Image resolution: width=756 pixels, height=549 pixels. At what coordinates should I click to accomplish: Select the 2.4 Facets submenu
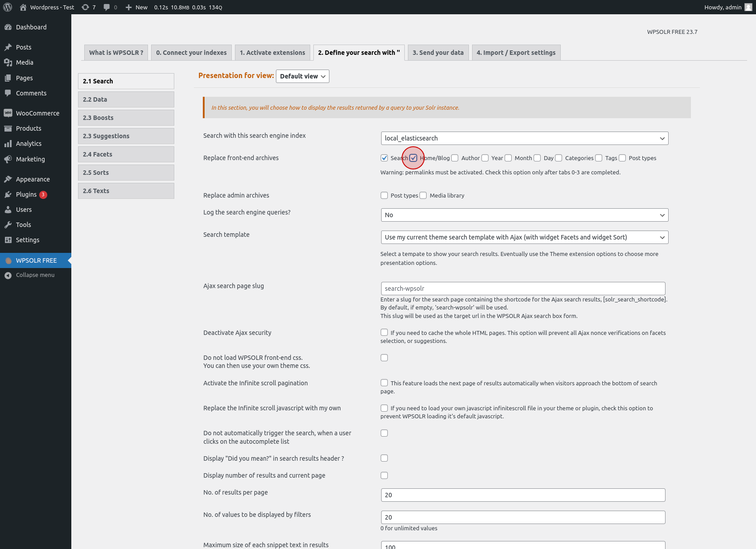point(126,154)
